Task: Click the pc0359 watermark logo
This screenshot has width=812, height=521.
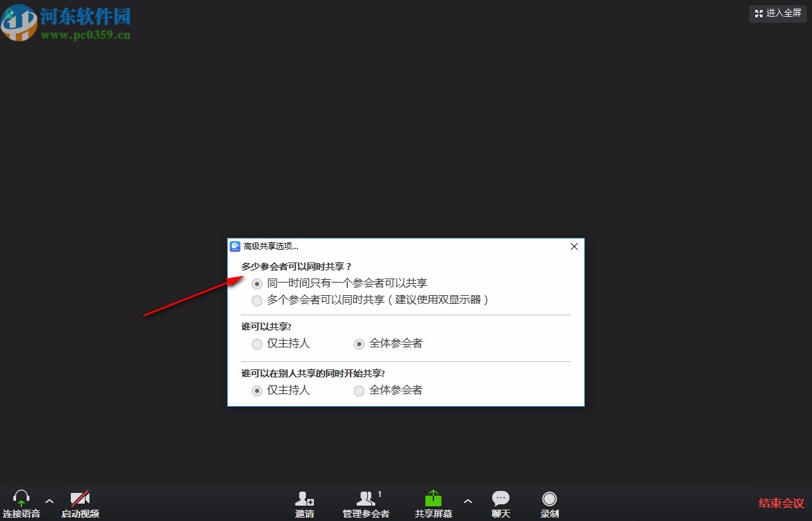Action: click(x=19, y=23)
